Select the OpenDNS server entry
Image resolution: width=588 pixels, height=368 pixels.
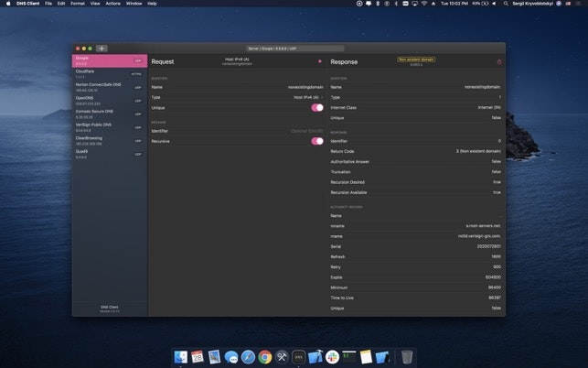[x=110, y=101]
